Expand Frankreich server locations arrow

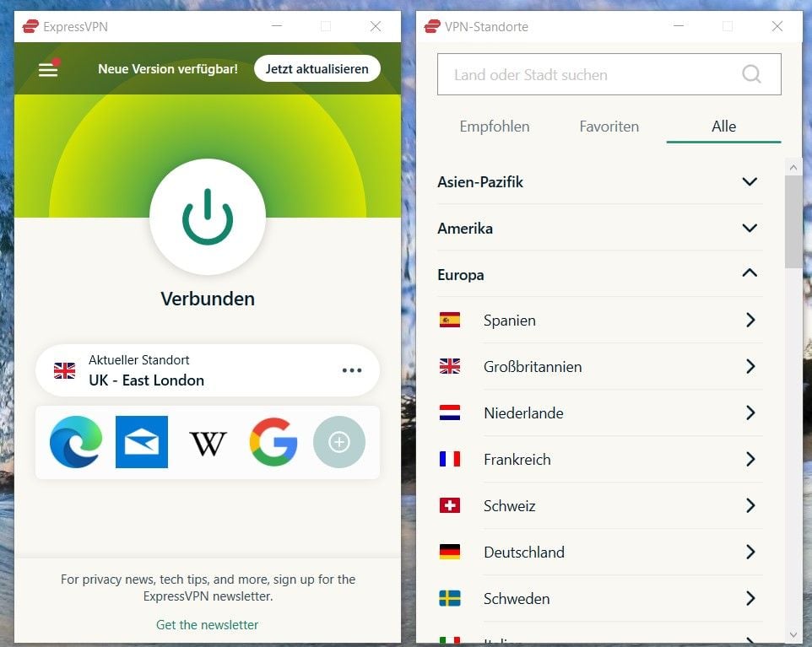point(750,459)
